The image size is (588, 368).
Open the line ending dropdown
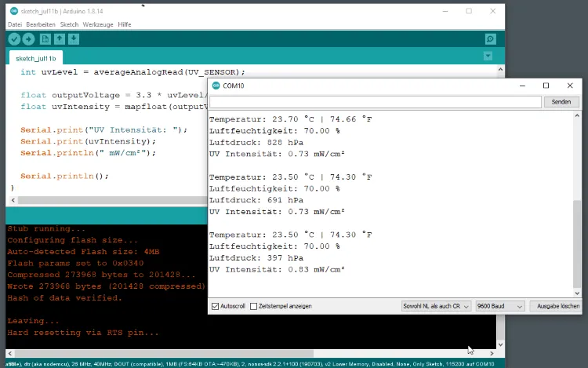(x=435, y=306)
